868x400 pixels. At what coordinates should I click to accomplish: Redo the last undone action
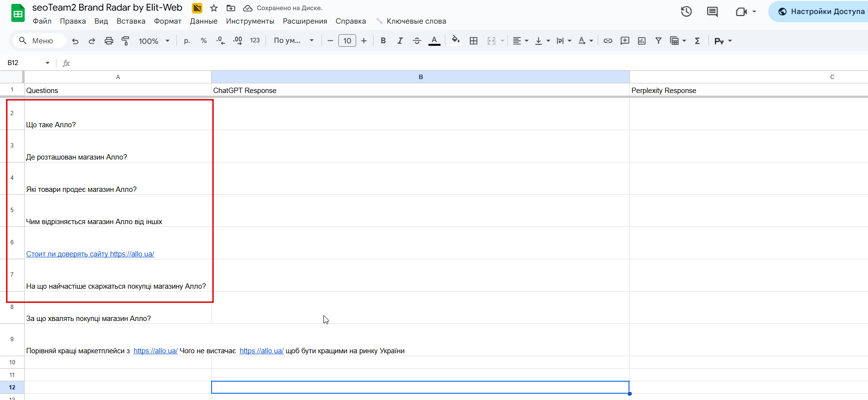pyautogui.click(x=92, y=41)
